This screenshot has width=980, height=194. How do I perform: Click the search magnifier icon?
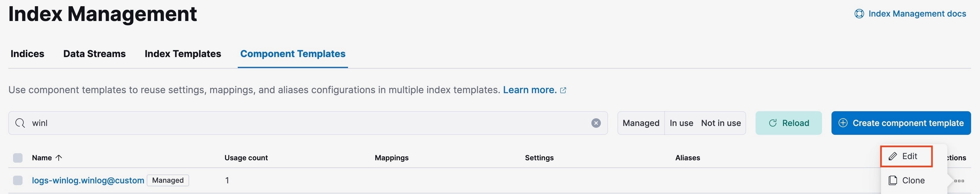coord(20,123)
